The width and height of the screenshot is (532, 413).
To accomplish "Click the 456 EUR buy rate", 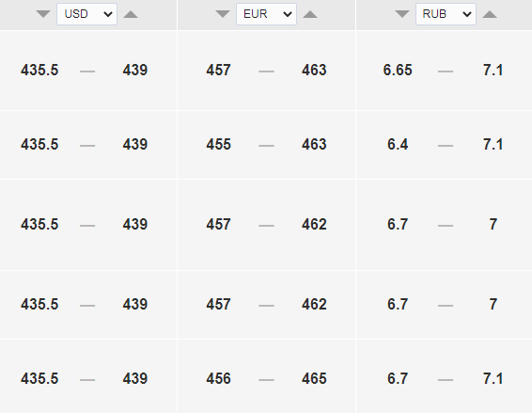I will click(218, 379).
